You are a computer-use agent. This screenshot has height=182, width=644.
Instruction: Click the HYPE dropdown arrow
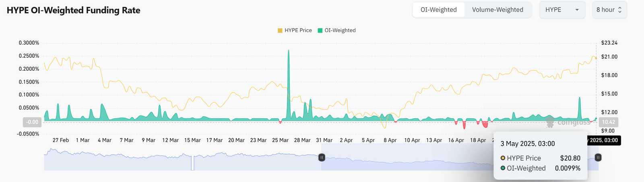pos(577,10)
